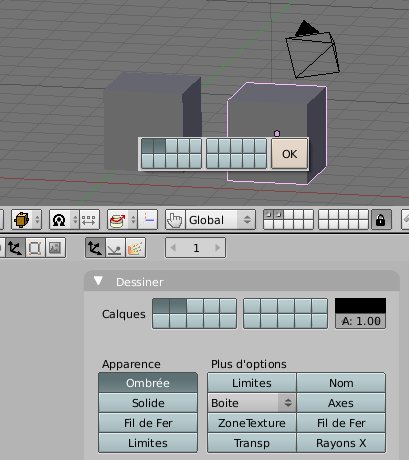Open the Boite bounds type dropdown
Image resolution: width=409 pixels, height=460 pixels.
[252, 403]
